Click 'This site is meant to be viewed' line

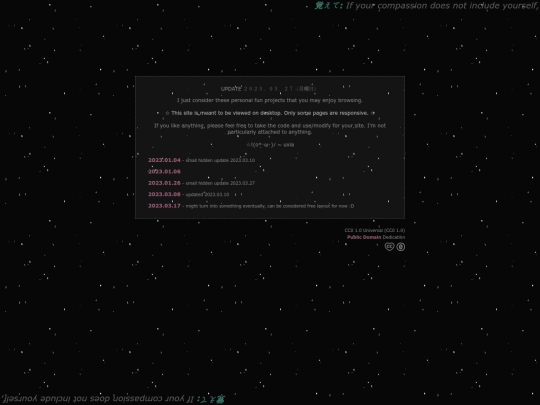[270, 113]
